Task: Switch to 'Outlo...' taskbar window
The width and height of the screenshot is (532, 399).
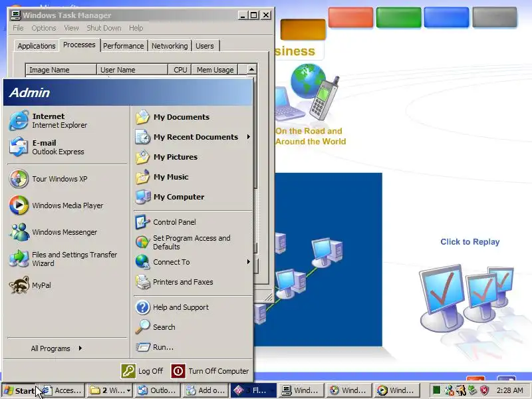Action: (158, 390)
